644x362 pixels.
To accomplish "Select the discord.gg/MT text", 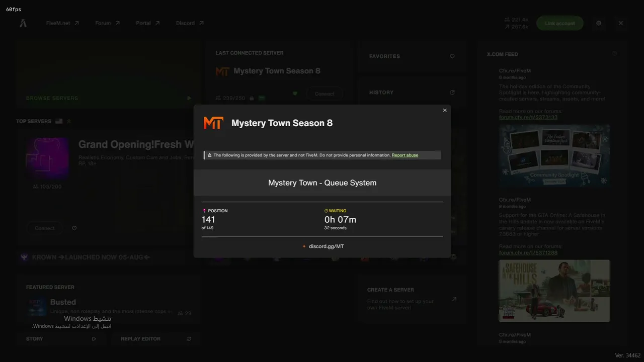I will tap(327, 246).
